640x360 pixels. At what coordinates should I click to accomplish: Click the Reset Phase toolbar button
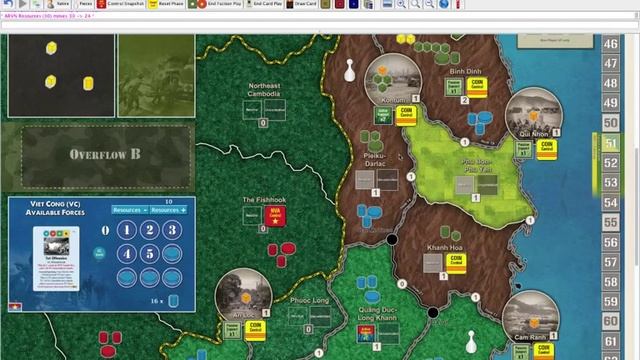166,4
